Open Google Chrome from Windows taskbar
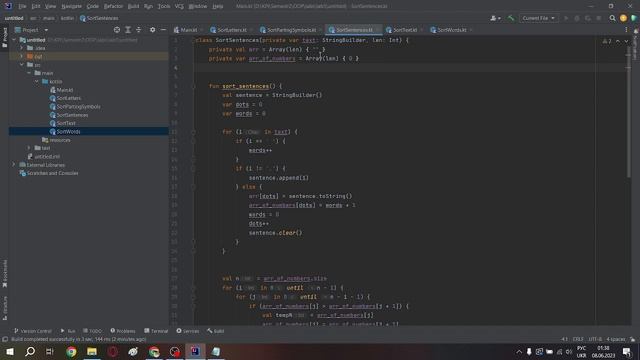 (71, 351)
